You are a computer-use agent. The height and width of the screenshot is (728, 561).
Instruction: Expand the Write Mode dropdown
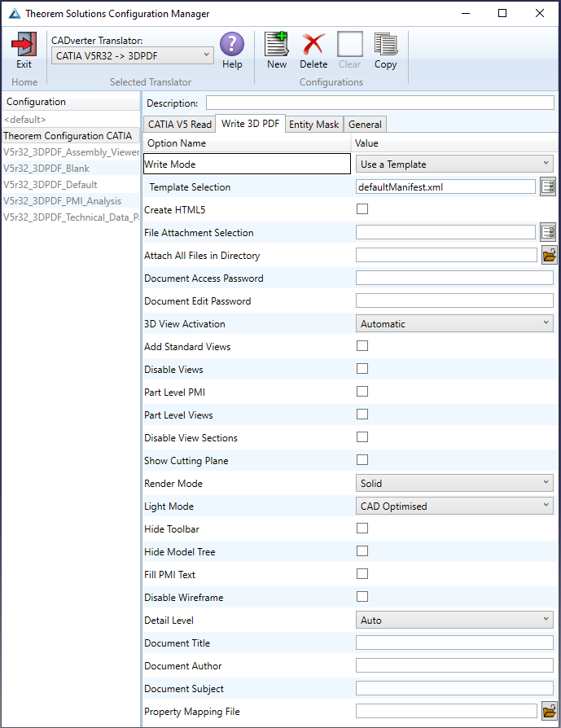454,164
